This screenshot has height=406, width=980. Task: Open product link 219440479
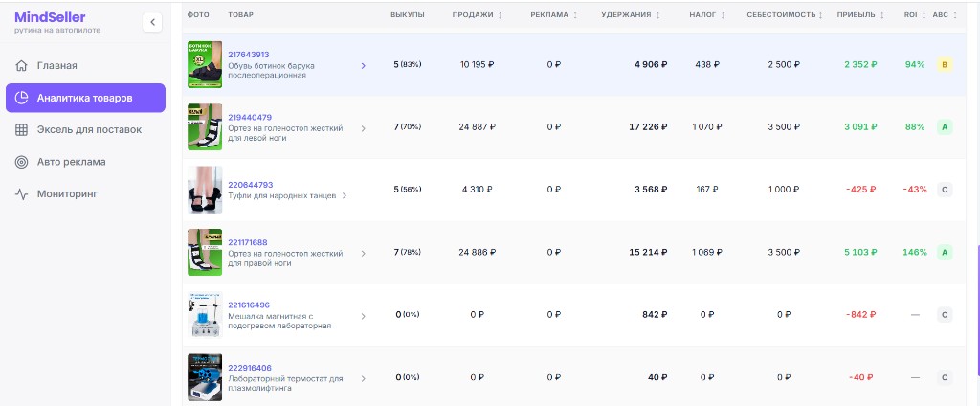pyautogui.click(x=250, y=117)
